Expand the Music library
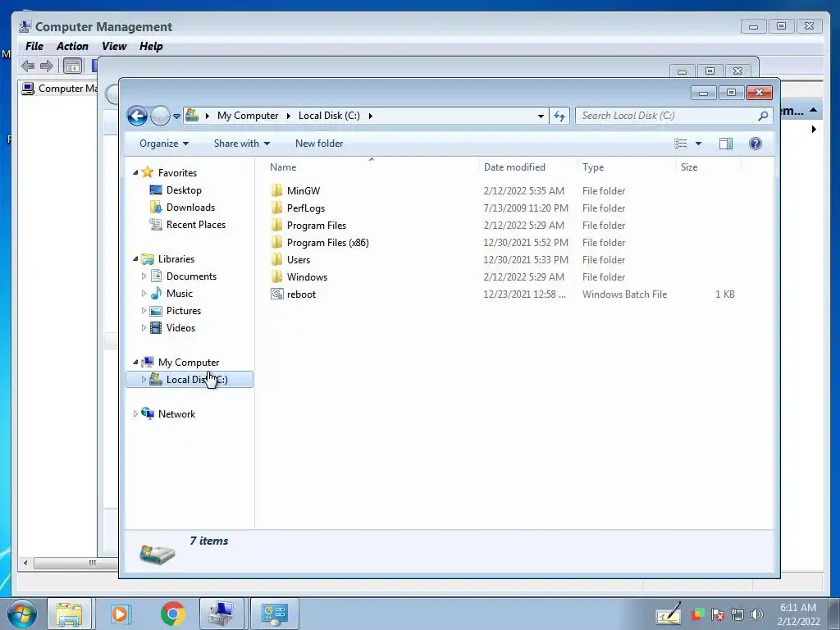This screenshot has height=630, width=840. [144, 293]
